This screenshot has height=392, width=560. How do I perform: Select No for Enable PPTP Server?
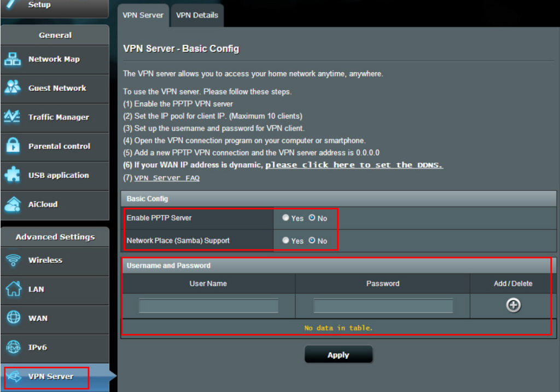312,218
